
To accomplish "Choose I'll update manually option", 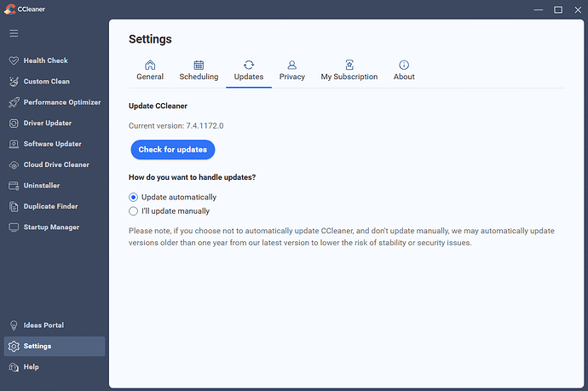I will click(133, 210).
